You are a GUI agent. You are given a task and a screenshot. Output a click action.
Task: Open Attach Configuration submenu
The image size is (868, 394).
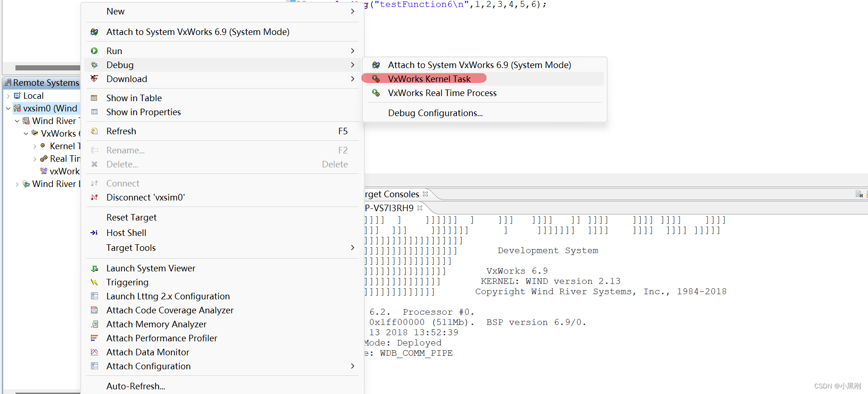[x=222, y=366]
